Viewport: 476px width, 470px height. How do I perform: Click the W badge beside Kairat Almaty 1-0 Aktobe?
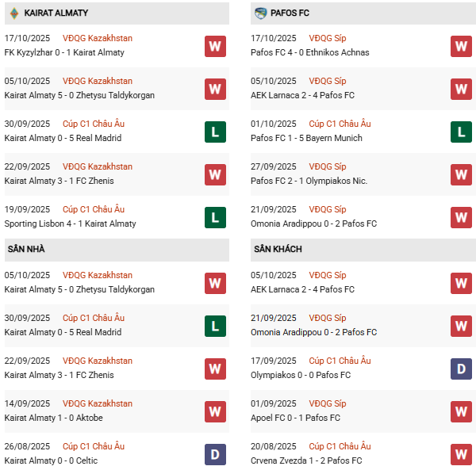215,411
